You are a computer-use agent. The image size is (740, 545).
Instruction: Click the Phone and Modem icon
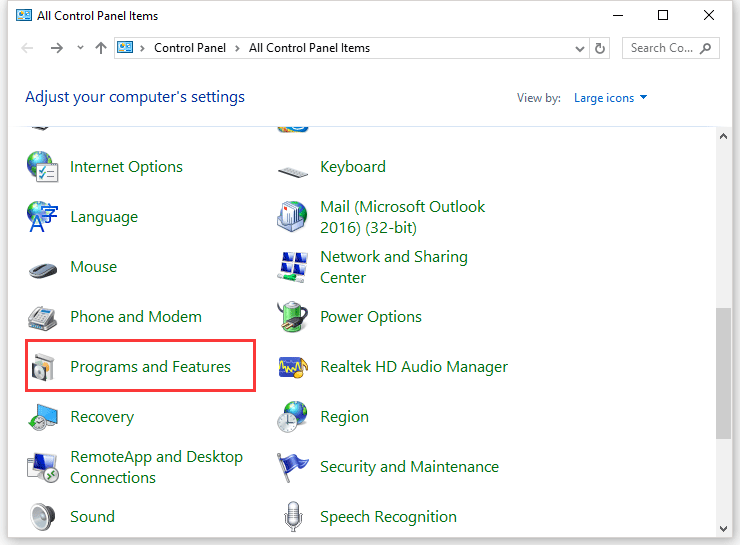(x=42, y=318)
